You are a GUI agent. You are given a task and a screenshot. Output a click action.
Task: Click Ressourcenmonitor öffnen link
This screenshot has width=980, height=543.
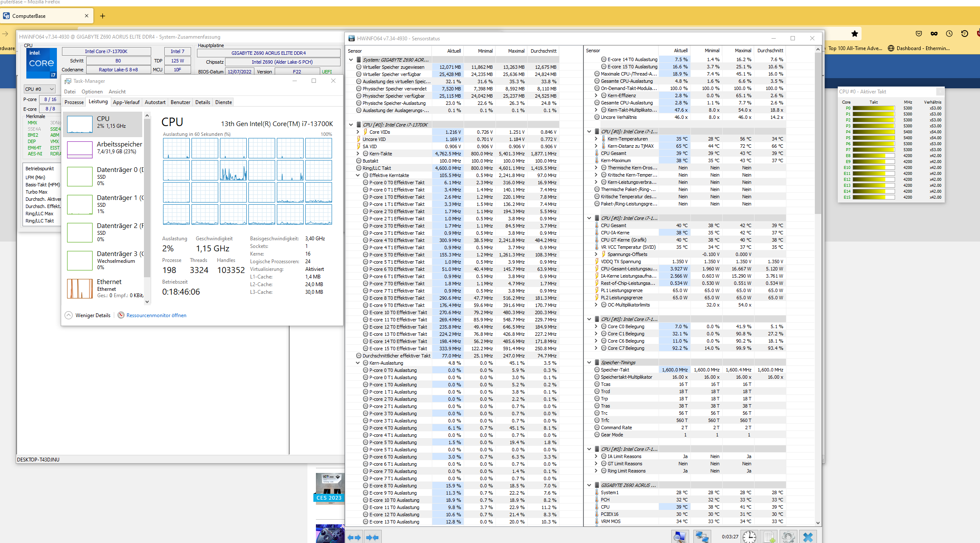[x=156, y=315]
